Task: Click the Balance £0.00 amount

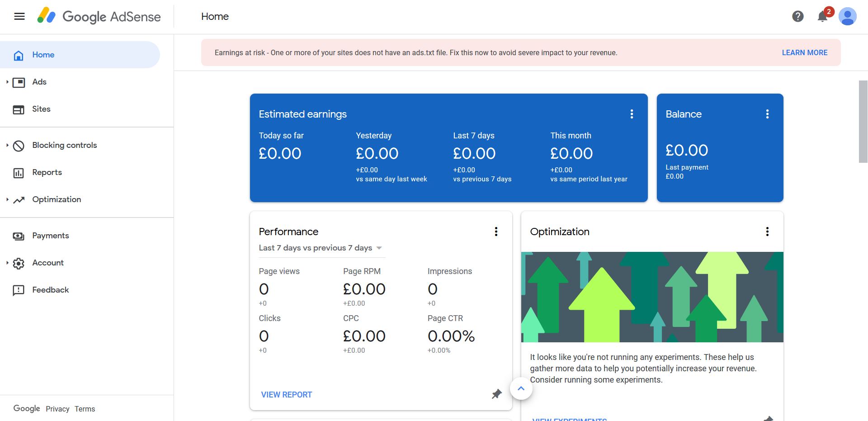Action: point(687,150)
